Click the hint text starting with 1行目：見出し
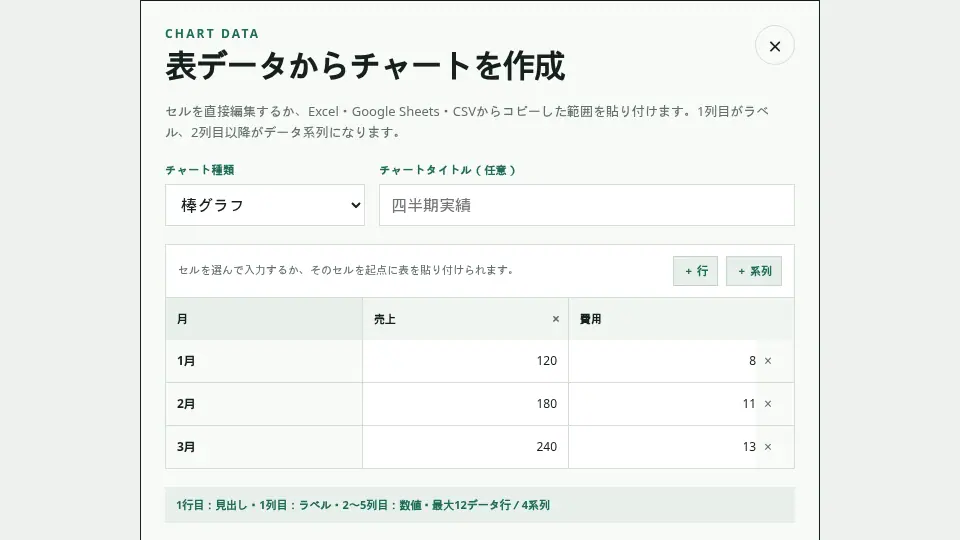960x540 pixels. coord(362,505)
